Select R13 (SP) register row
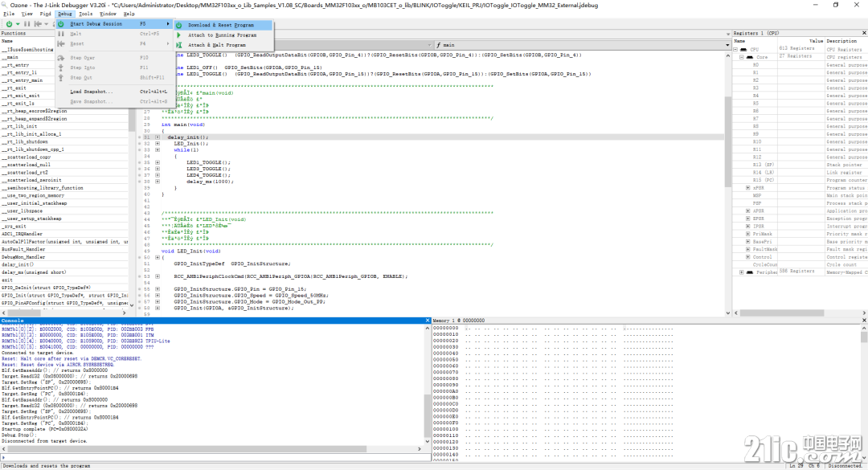The width and height of the screenshot is (868, 470). click(800, 165)
